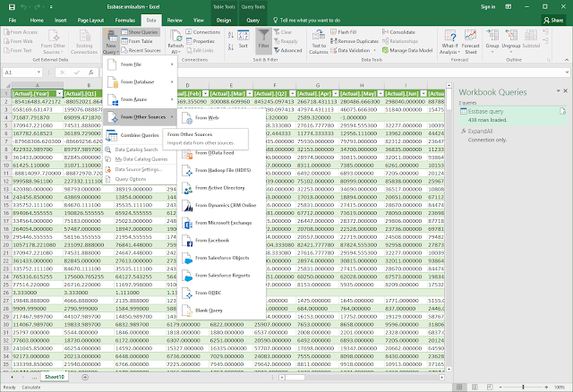The width and height of the screenshot is (573, 392).
Task: Click Tell me what you want to do
Action: (306, 20)
